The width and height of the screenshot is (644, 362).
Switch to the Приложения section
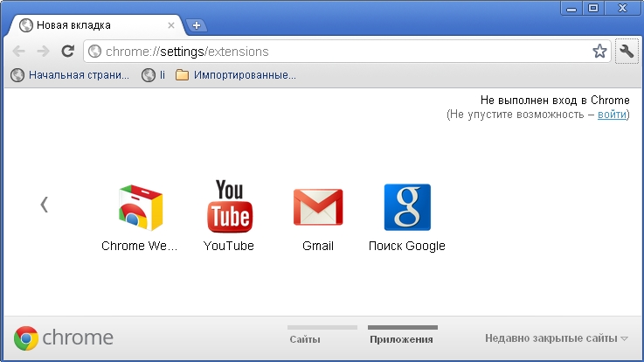[402, 339]
